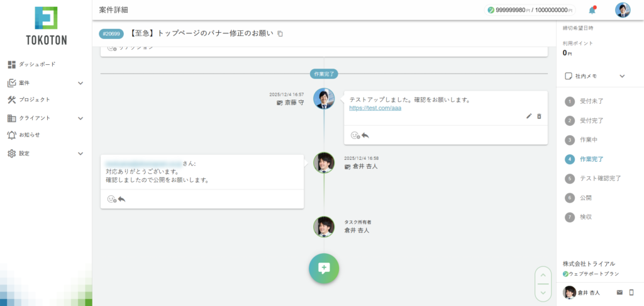Open user profile avatar in top bar

pos(623,10)
